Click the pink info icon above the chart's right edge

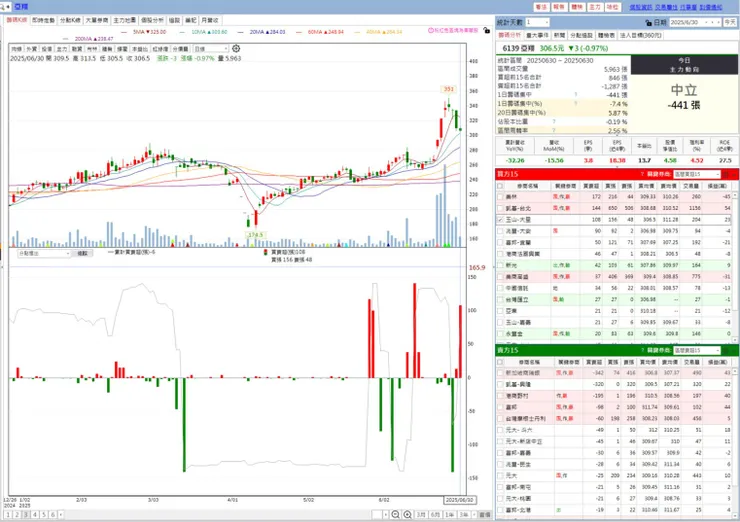(430, 30)
